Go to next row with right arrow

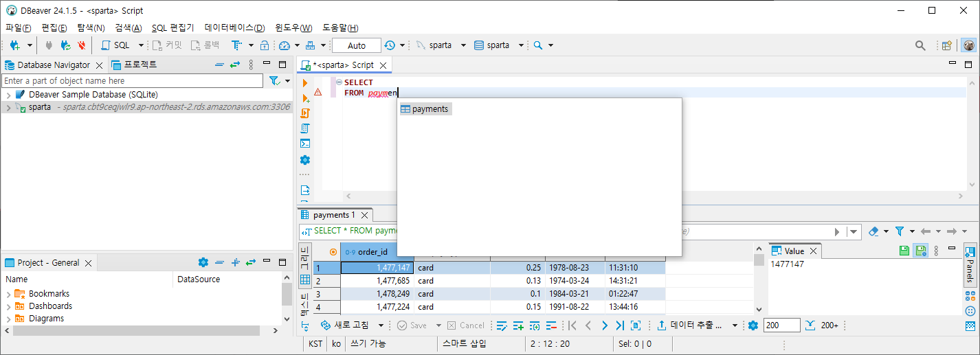[604, 325]
